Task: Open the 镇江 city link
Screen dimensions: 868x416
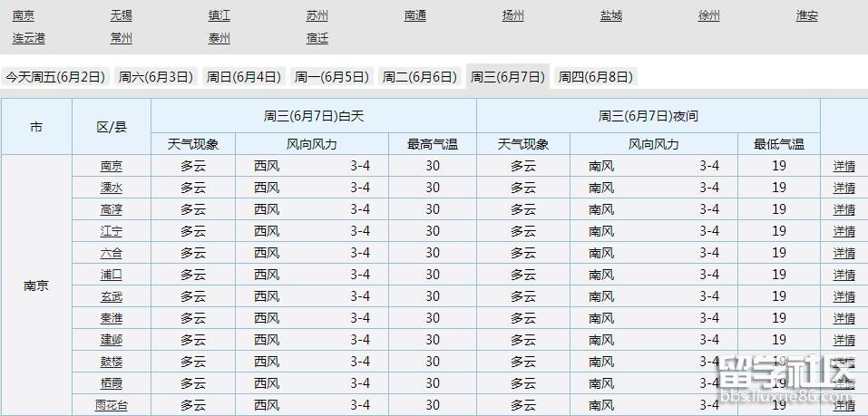Action: point(219,16)
